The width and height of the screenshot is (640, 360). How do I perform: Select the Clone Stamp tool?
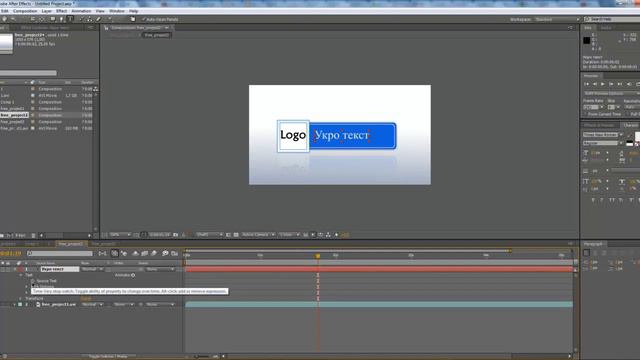[x=90, y=19]
